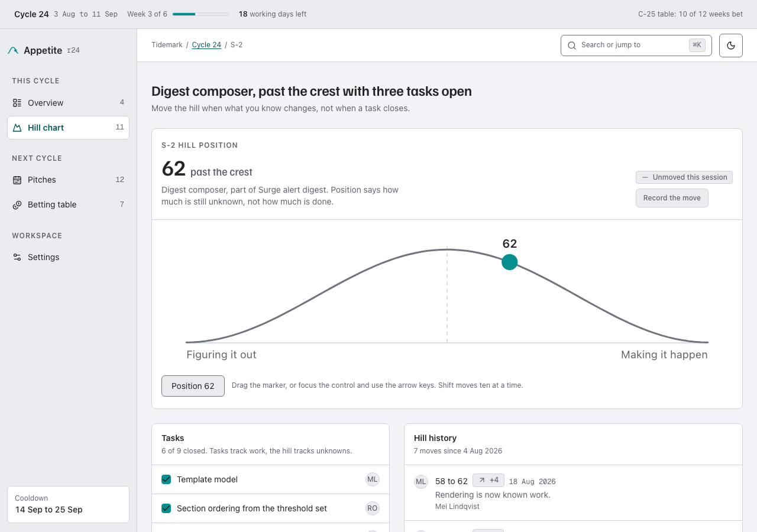The image size is (757, 532).
Task: Click the ML avatar in Hill history
Action: click(x=421, y=482)
